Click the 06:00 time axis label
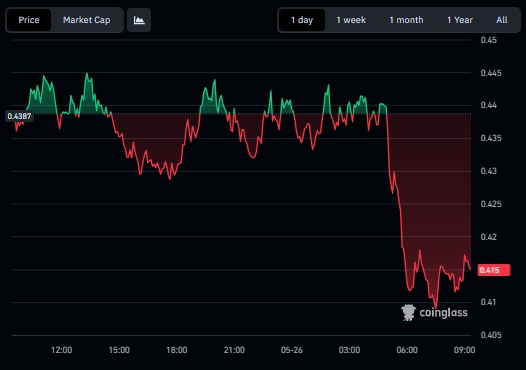526x370 pixels. [407, 350]
